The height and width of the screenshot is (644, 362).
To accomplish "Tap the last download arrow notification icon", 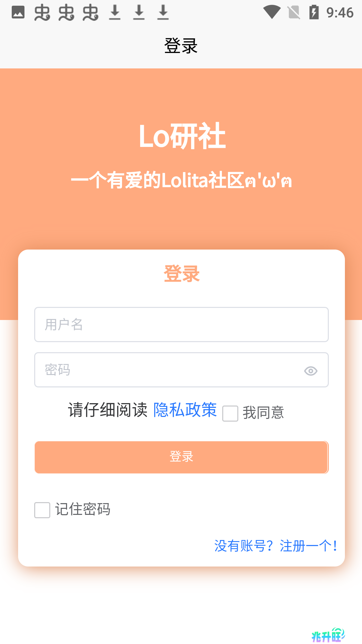I will pyautogui.click(x=163, y=12).
